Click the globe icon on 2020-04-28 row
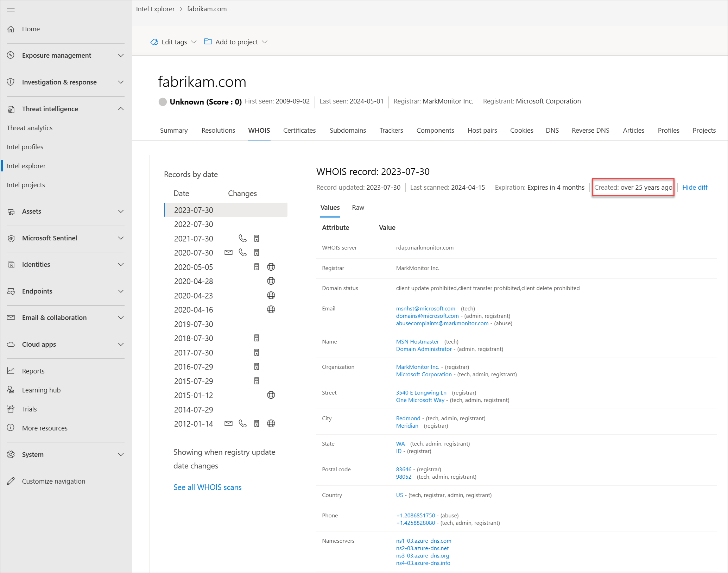Viewport: 728px width, 573px height. pyautogui.click(x=271, y=281)
